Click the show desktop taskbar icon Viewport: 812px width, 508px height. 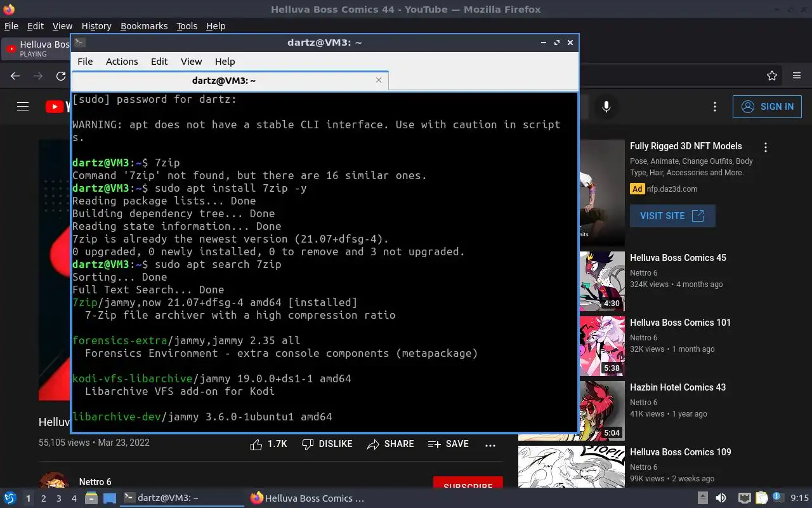(110, 498)
